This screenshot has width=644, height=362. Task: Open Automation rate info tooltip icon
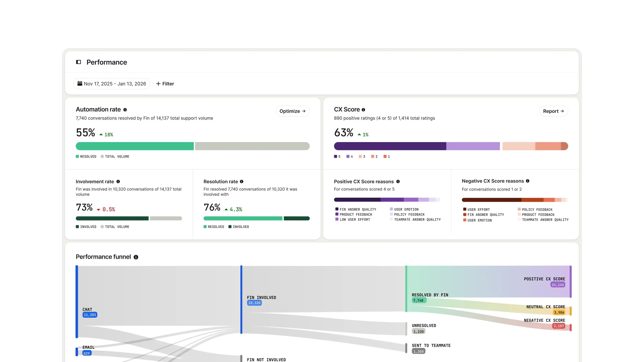click(125, 110)
